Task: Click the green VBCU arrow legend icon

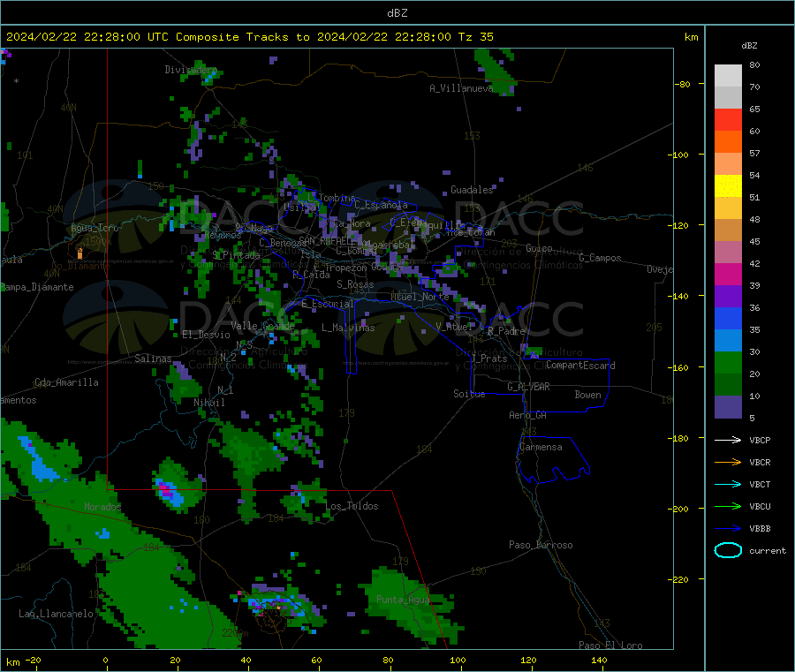Action: [728, 506]
